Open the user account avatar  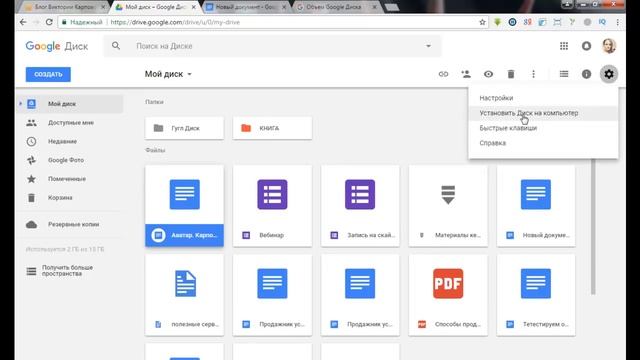pos(609,46)
